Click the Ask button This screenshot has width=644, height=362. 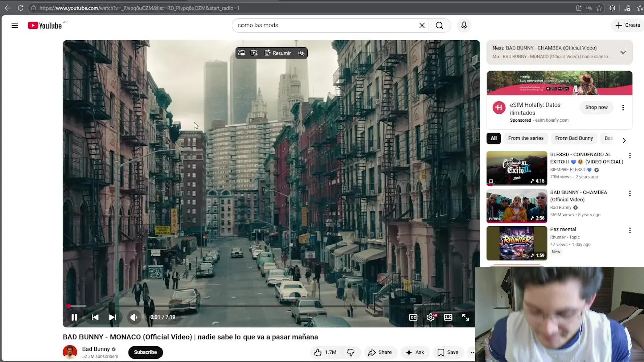(x=415, y=352)
